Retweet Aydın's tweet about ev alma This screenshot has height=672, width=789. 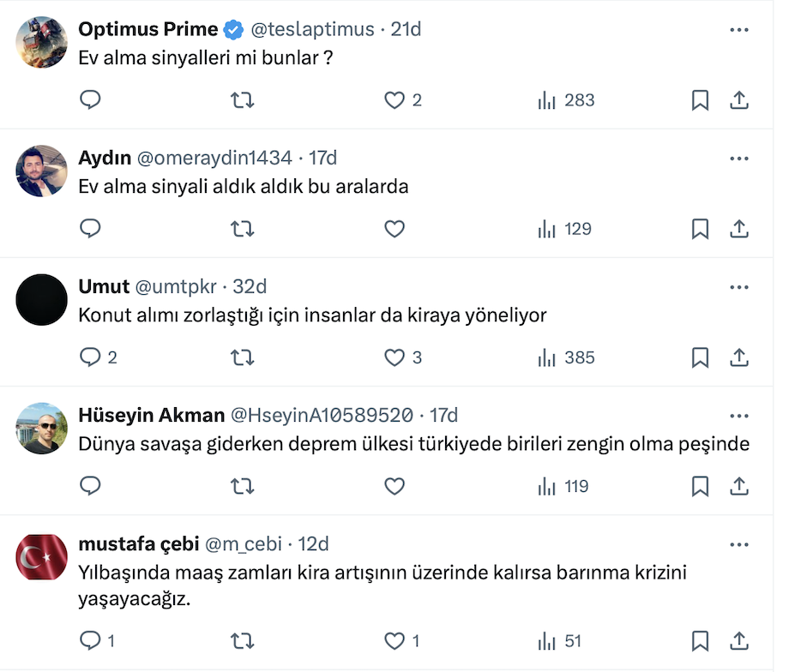[x=243, y=229]
